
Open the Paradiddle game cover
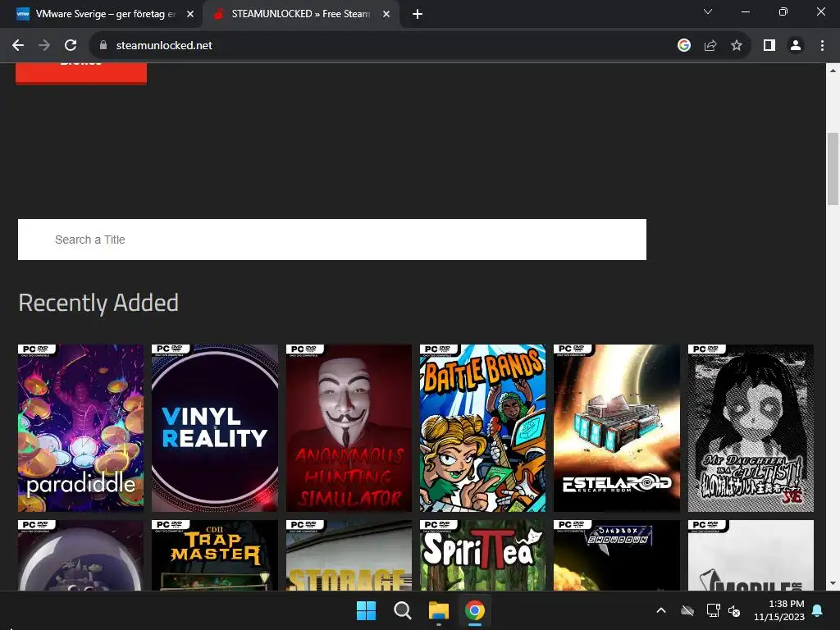click(80, 428)
